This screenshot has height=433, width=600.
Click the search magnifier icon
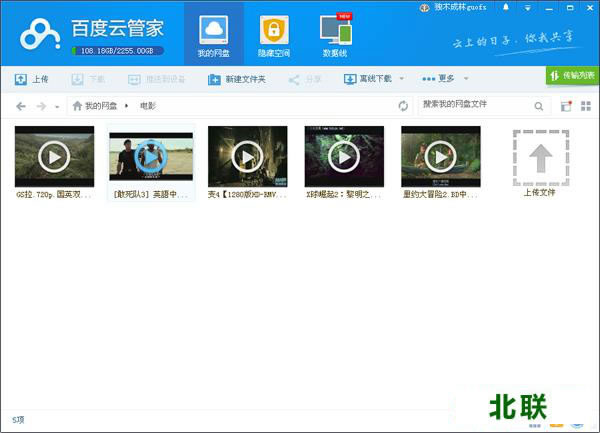(539, 106)
